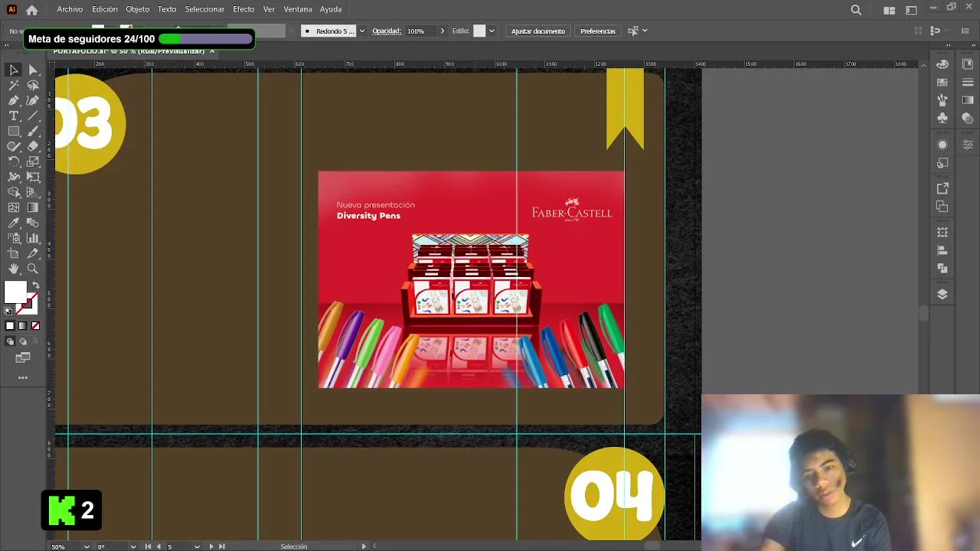Open the Objeto menu
Image resolution: width=980 pixels, height=551 pixels.
(138, 9)
